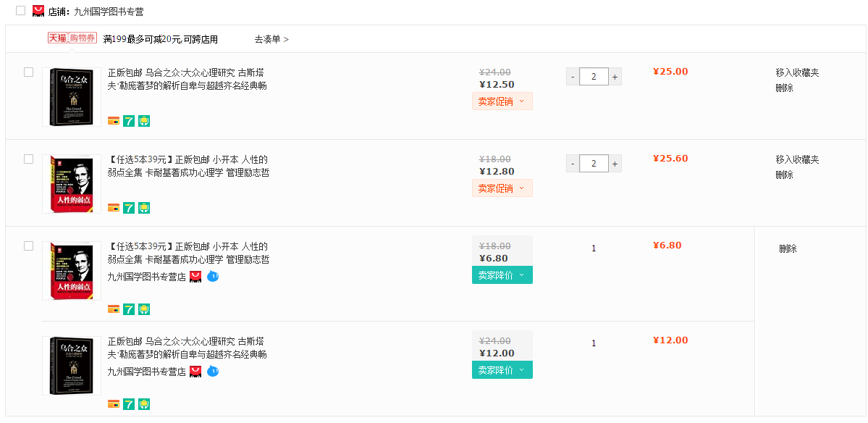Click quantity field of ¥12.80 人性的弱点 item

594,164
